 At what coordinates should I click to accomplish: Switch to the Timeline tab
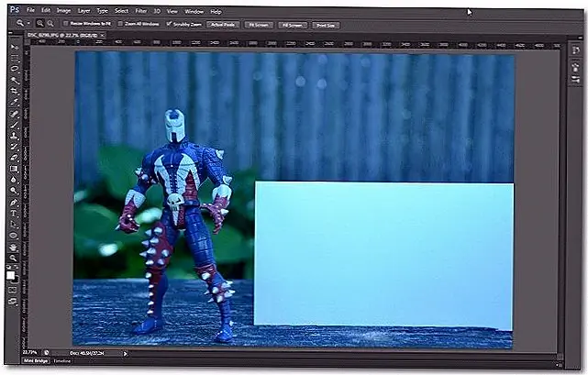[x=62, y=361]
